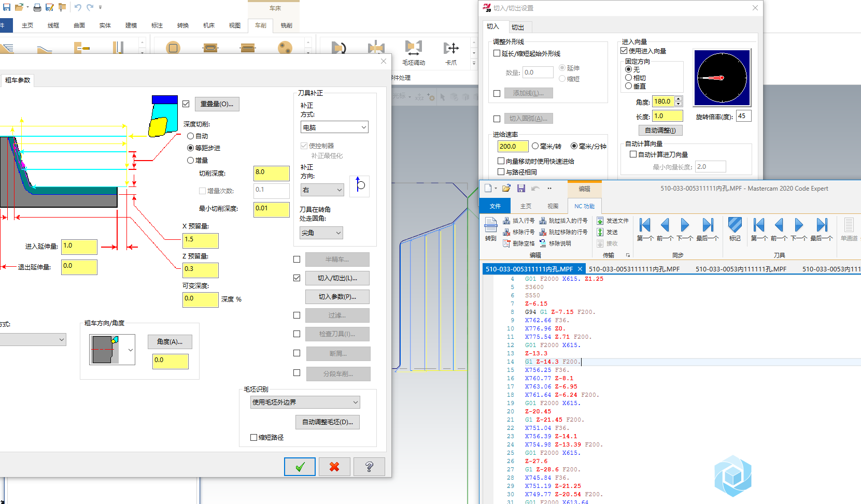This screenshot has width=861, height=504.
Task: Click the Save icon in the Code Expert toolbar
Action: pyautogui.click(x=521, y=188)
